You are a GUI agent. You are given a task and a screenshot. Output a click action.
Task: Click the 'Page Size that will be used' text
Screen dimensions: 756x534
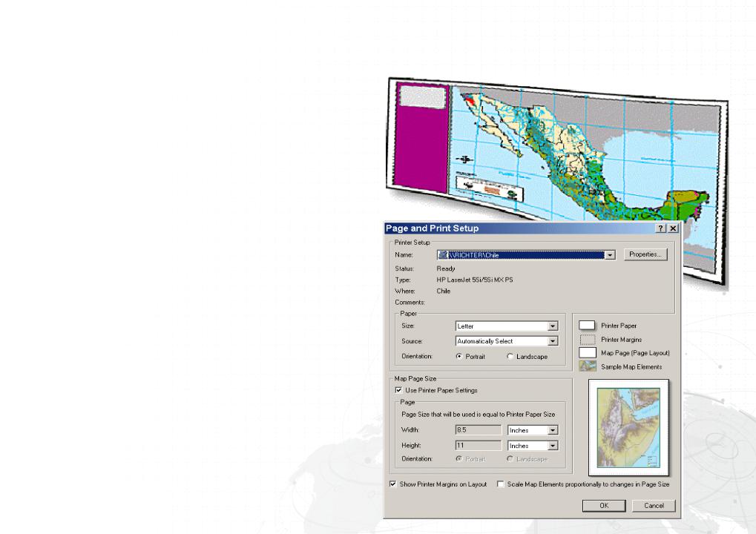[x=479, y=415]
